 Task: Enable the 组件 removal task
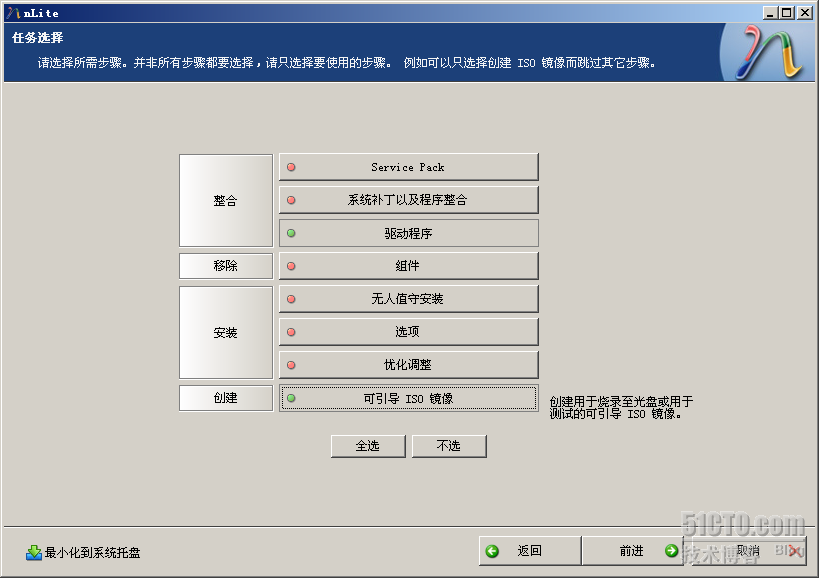pyautogui.click(x=408, y=266)
